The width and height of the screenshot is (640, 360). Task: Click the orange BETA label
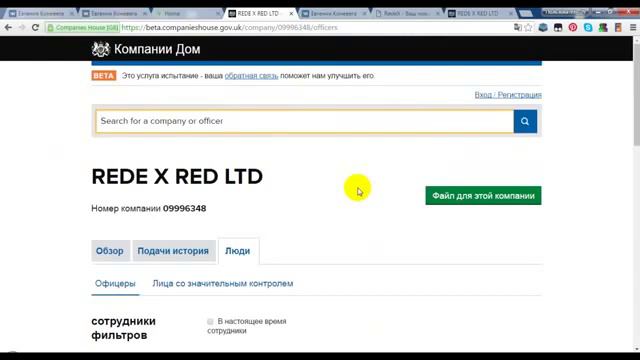104,76
